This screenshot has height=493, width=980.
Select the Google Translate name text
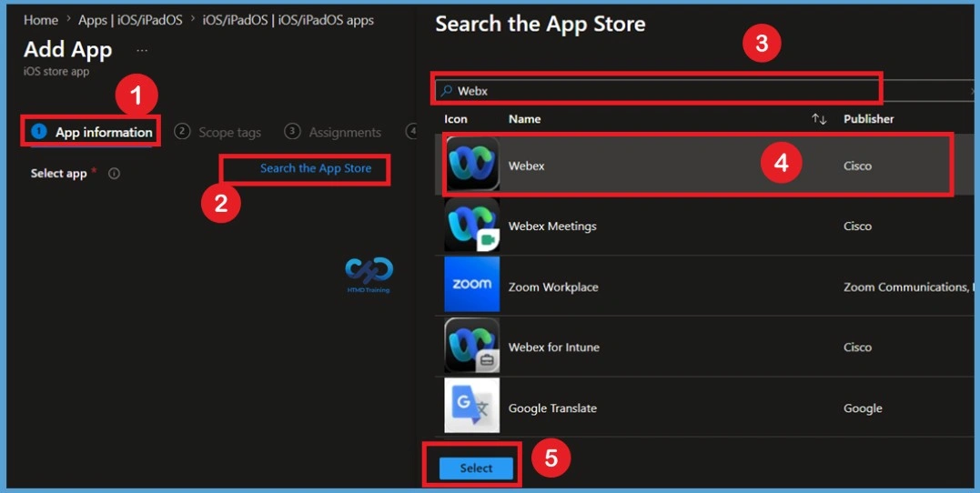(x=552, y=408)
